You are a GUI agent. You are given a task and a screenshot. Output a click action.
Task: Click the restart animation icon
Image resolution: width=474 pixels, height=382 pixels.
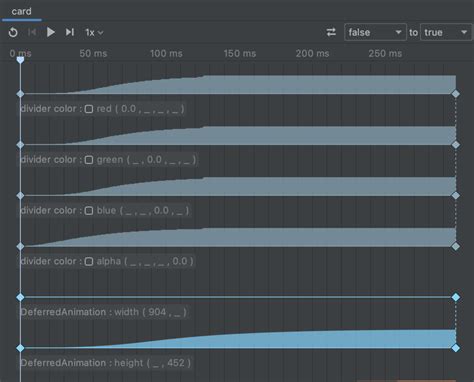[x=13, y=32]
